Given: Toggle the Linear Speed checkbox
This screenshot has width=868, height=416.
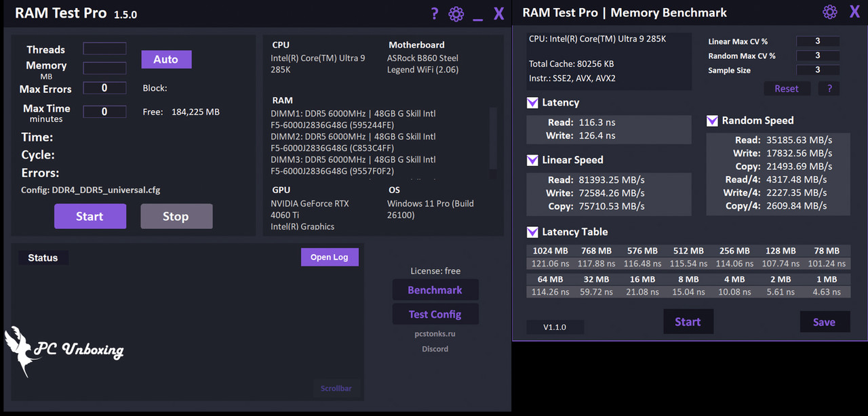Looking at the screenshot, I should 532,161.
